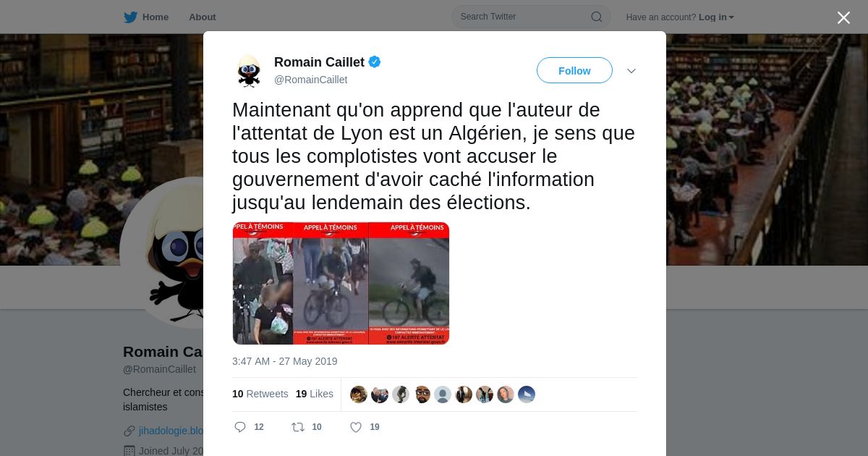This screenshot has width=868, height=456.
Task: Follow Romain Caillet
Action: pos(574,70)
